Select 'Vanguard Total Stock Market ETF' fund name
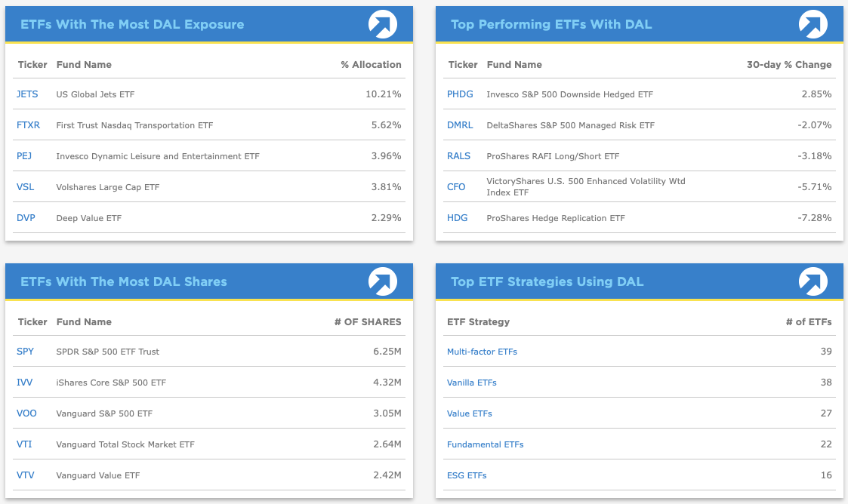 point(125,444)
